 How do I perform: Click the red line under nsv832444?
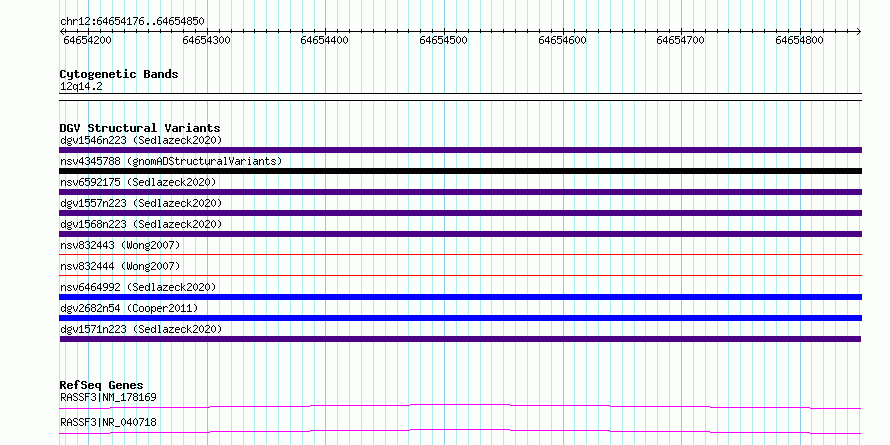point(460,276)
